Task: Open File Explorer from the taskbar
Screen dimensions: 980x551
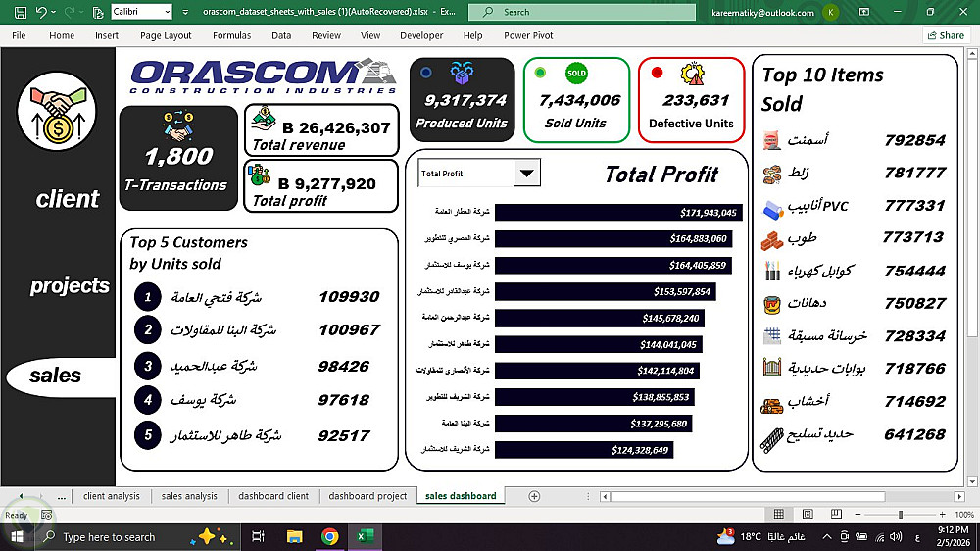Action: [x=294, y=536]
